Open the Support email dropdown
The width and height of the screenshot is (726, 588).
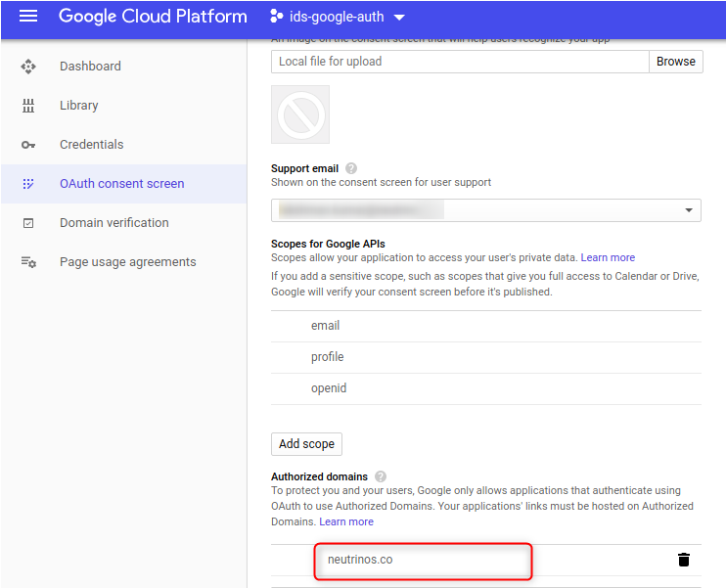(485, 210)
